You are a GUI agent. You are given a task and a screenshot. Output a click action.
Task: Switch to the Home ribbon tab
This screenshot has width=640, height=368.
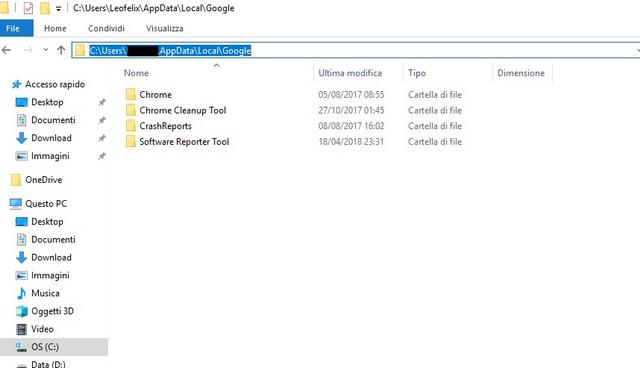click(x=55, y=29)
